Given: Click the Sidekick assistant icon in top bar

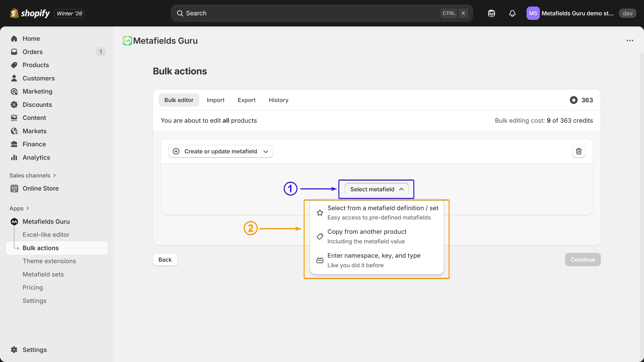Looking at the screenshot, I should point(491,13).
